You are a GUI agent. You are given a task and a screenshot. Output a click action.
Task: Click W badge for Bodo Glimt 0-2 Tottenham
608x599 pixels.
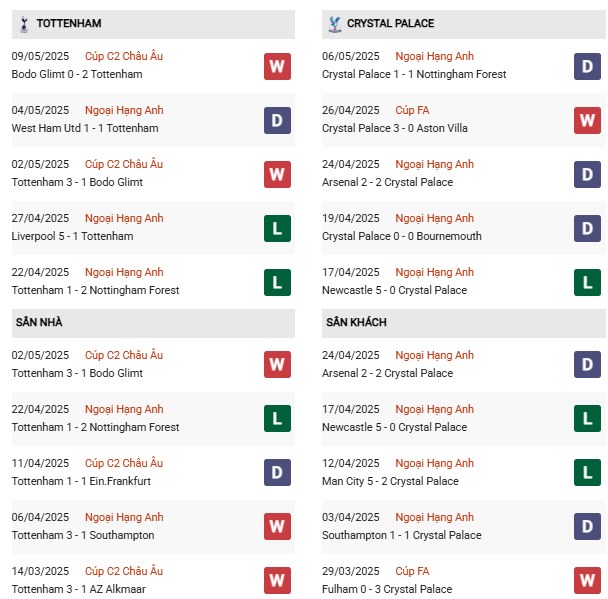[x=277, y=66]
